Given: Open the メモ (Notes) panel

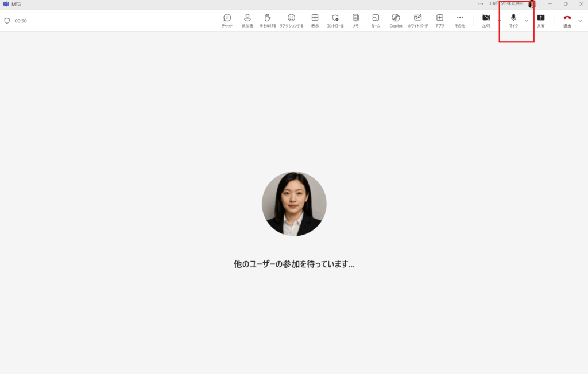Looking at the screenshot, I should point(355,21).
